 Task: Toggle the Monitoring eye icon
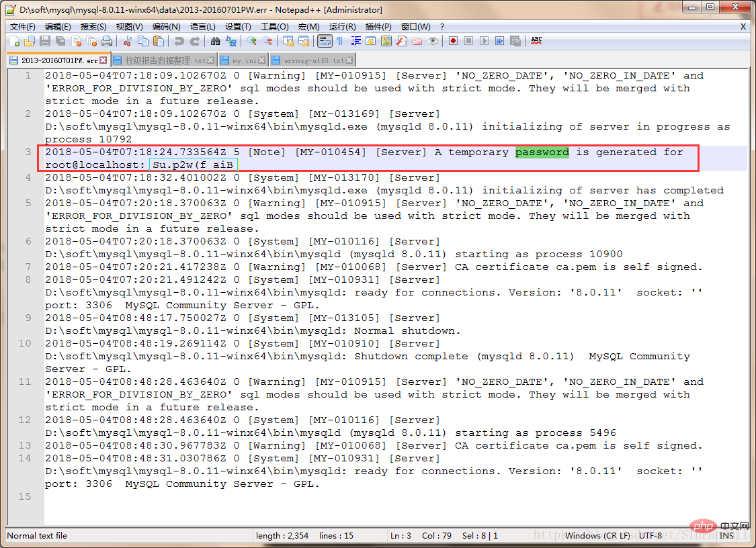[x=433, y=42]
